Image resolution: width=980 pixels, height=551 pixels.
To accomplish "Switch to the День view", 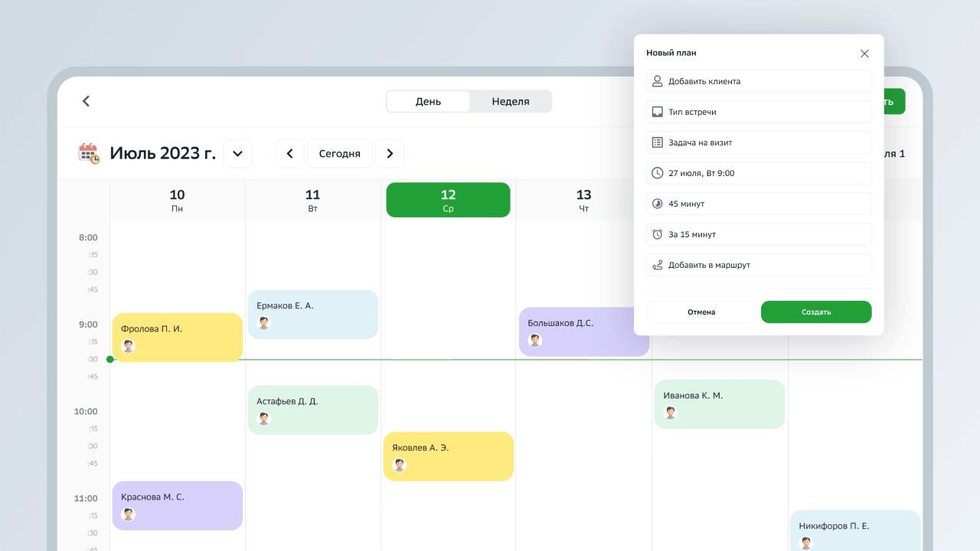I will click(x=428, y=101).
